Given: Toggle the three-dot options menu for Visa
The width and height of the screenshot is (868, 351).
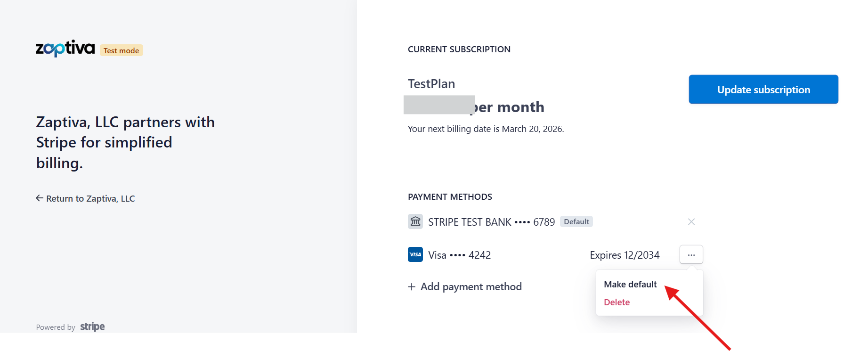Looking at the screenshot, I should pos(691,255).
